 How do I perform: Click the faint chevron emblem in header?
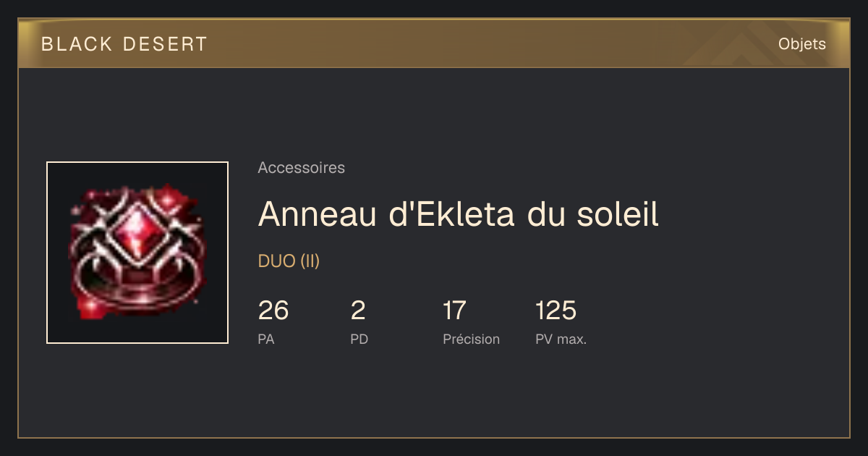click(x=732, y=45)
